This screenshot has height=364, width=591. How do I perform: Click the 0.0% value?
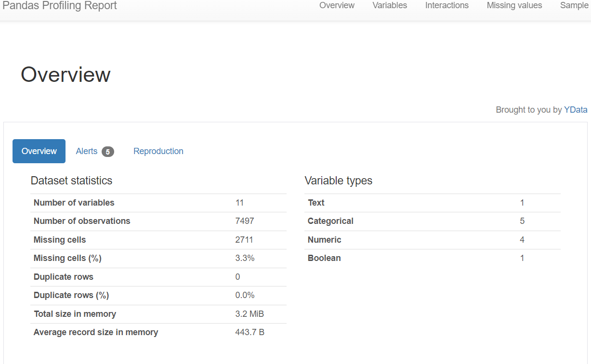click(x=245, y=295)
